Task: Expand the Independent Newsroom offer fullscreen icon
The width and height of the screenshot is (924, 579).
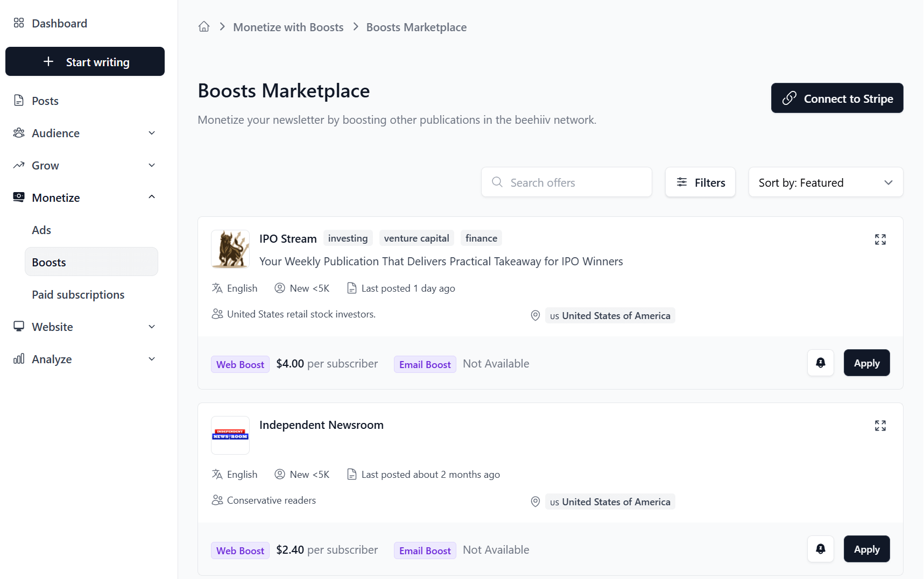Action: click(x=880, y=425)
